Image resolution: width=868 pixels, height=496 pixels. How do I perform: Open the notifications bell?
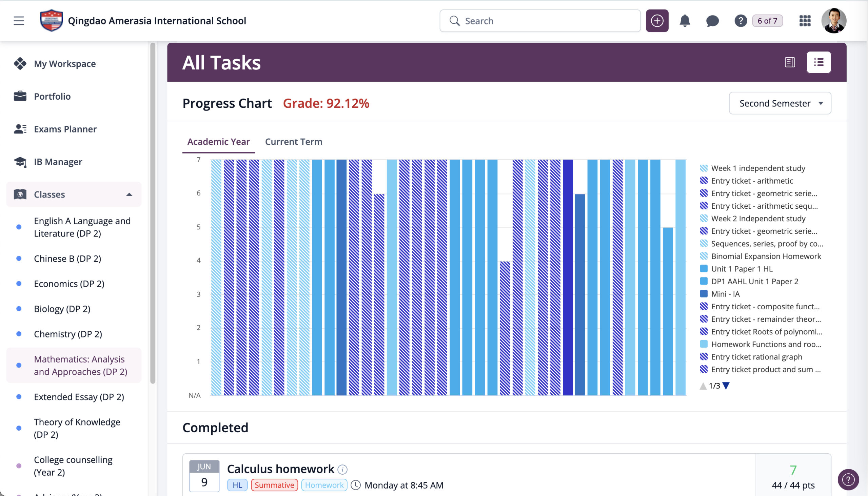[685, 21]
